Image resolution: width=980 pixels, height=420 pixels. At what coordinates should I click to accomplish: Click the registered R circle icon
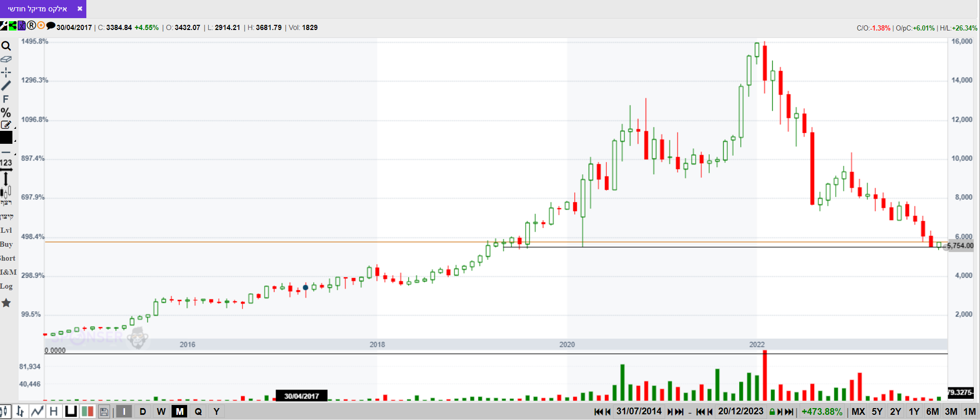coord(32,25)
